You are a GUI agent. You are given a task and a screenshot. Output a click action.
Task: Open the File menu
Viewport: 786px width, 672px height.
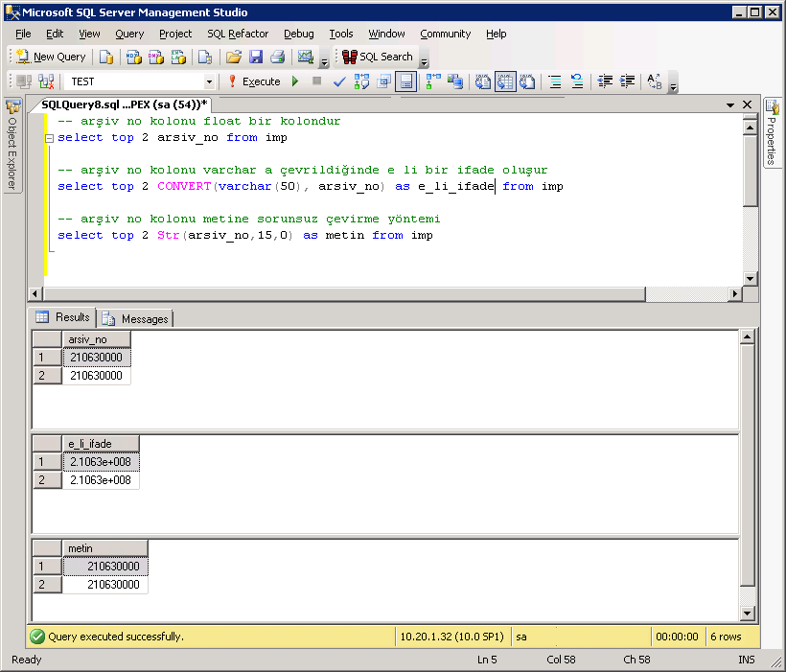pyautogui.click(x=23, y=34)
